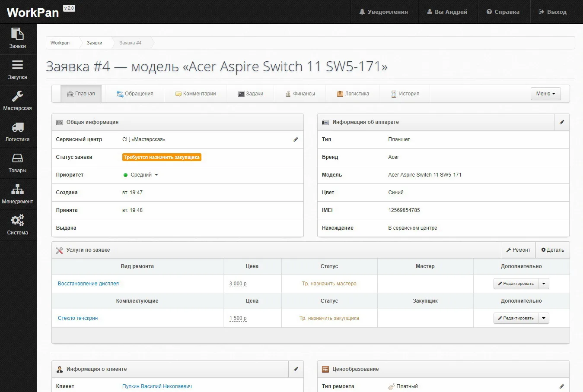Switch to Комментарии tab

pos(195,94)
